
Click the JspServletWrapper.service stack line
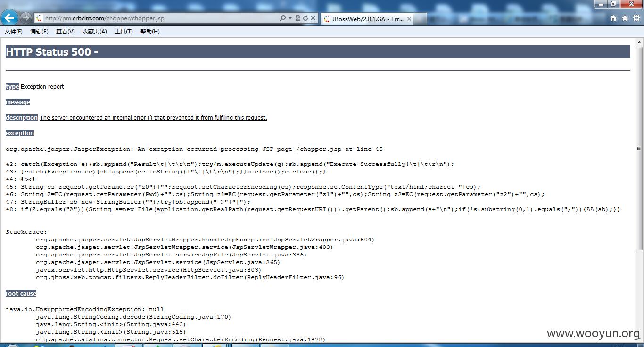pos(184,247)
